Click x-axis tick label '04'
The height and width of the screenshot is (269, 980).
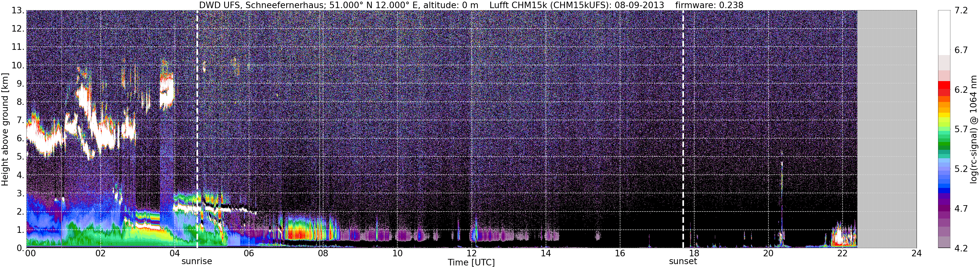pyautogui.click(x=175, y=253)
